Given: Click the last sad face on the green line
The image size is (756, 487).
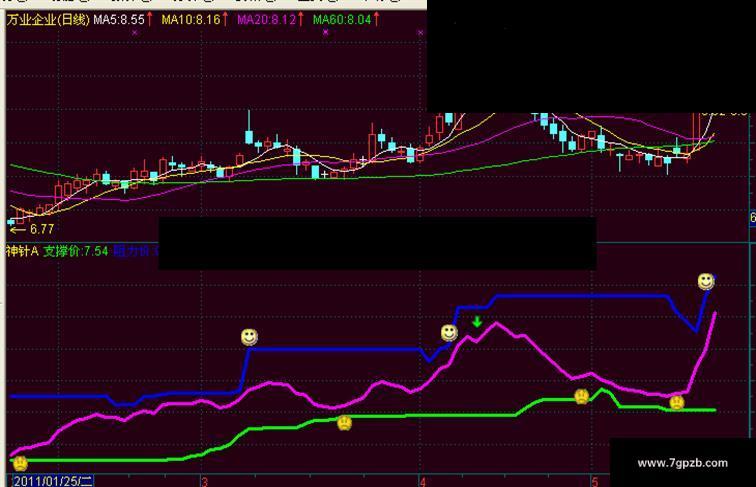Looking at the screenshot, I should [x=676, y=402].
